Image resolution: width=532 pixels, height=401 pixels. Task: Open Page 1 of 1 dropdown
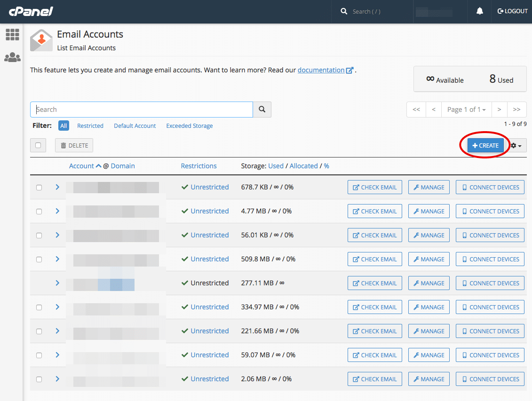(x=467, y=110)
